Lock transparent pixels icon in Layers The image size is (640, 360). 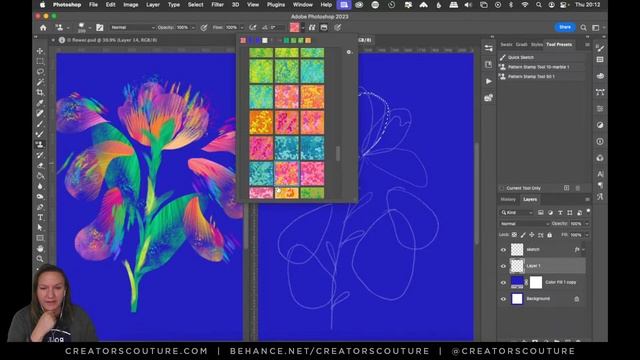[514, 235]
